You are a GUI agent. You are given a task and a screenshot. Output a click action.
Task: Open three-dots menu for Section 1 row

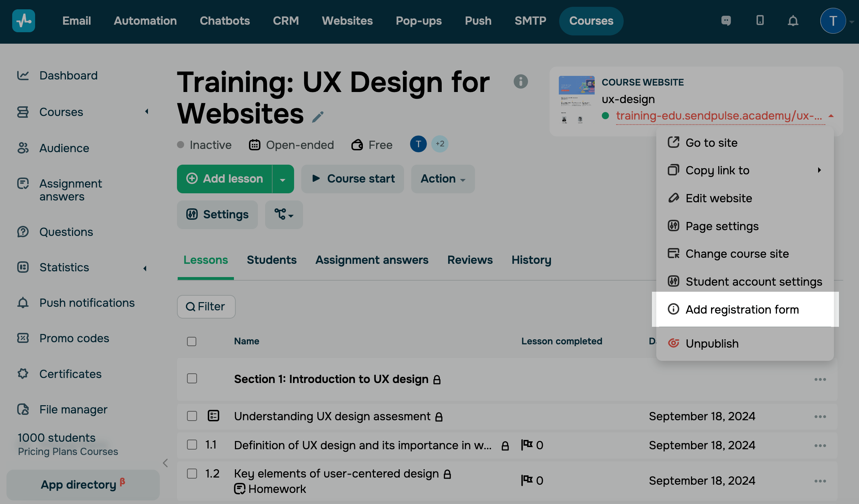(820, 379)
